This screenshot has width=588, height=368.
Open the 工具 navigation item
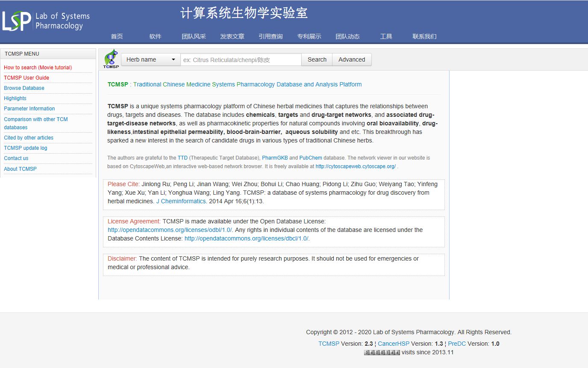[x=386, y=36]
